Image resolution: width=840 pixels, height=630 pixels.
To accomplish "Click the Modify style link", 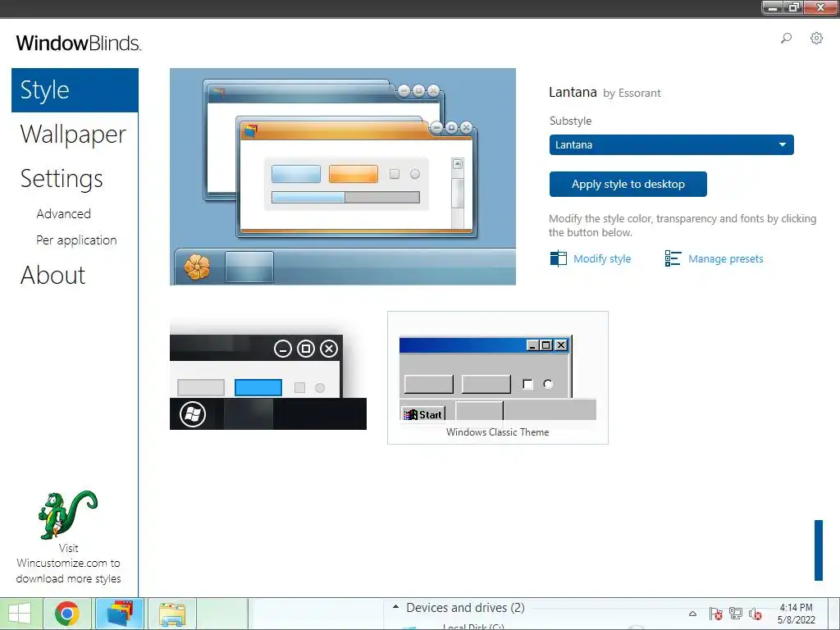I will click(x=602, y=258).
